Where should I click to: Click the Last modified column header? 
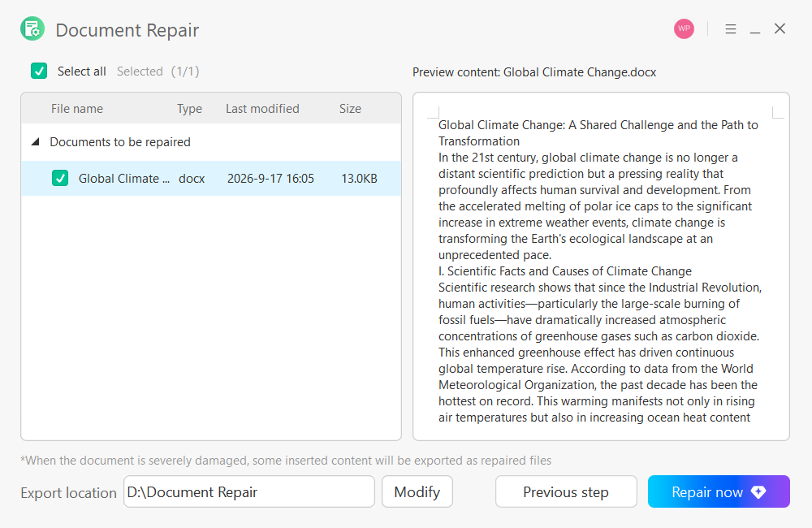pyautogui.click(x=262, y=109)
